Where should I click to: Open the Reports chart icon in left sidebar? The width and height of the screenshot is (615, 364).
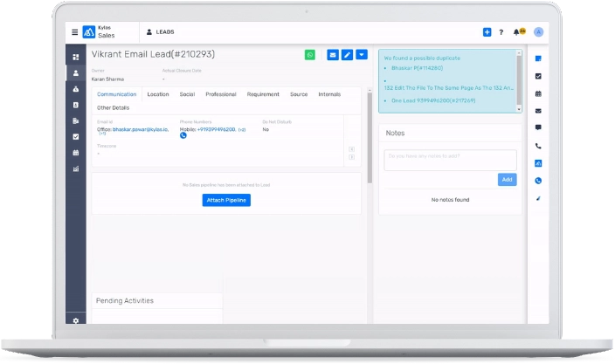point(76,168)
